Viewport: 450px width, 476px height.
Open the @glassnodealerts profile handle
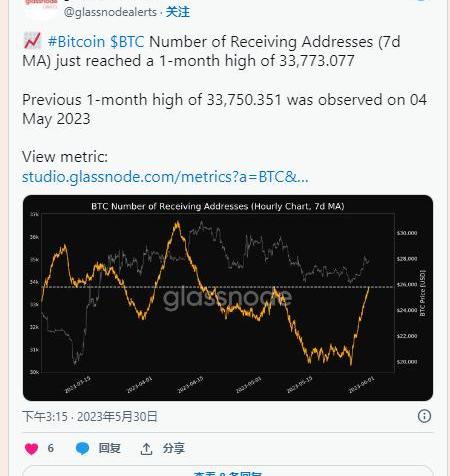coord(110,12)
